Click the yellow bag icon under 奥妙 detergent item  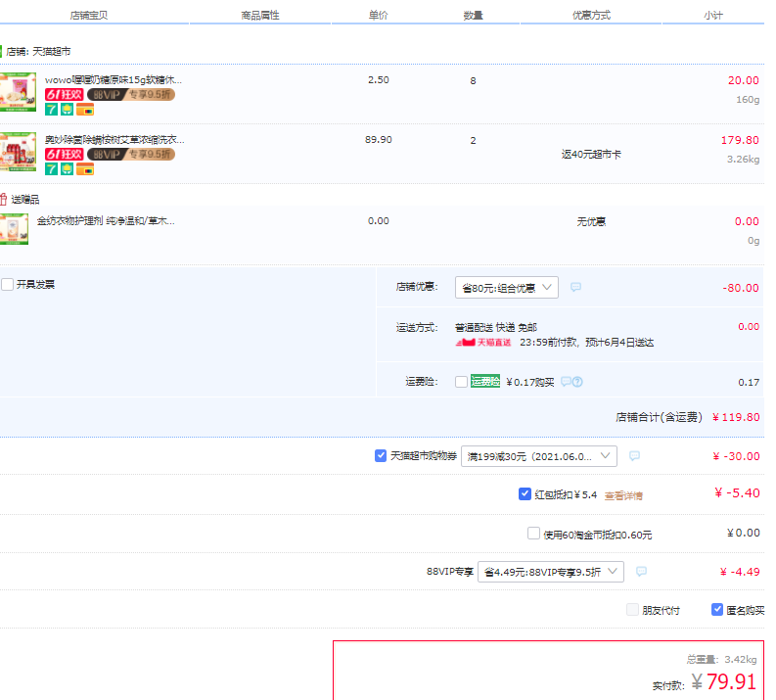coord(67,169)
